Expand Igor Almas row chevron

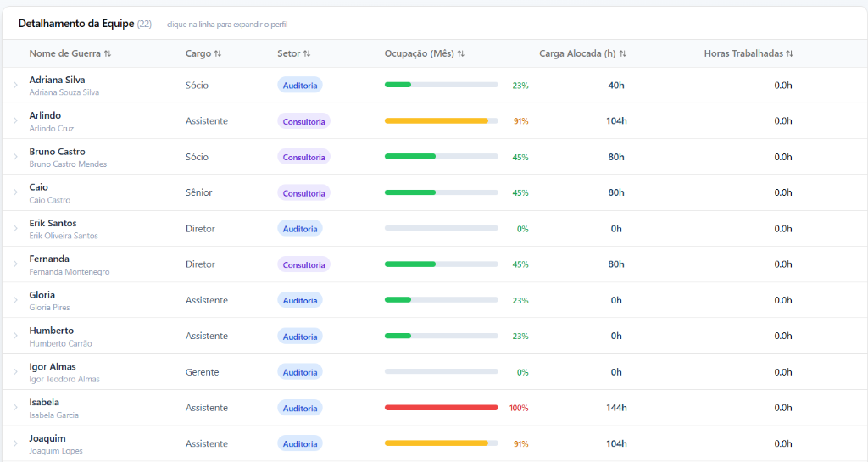coord(15,372)
